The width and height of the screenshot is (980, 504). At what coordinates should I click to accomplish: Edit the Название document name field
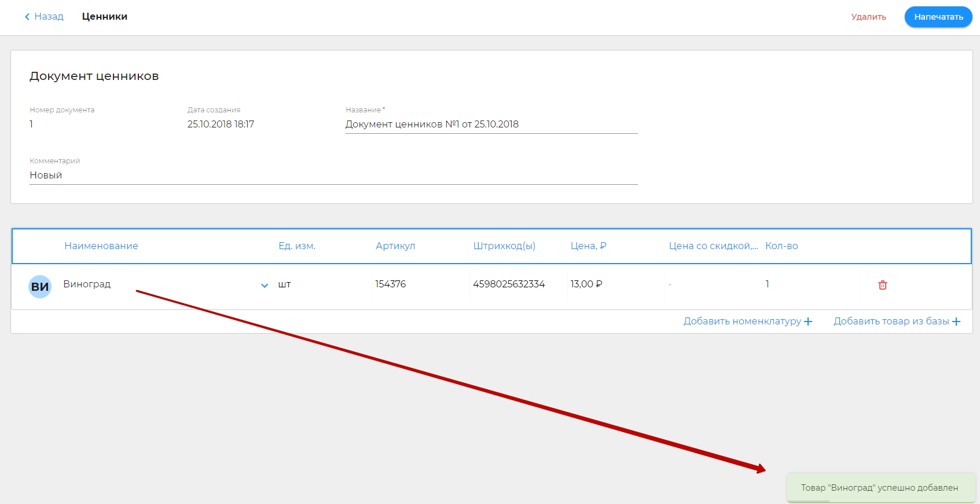click(491, 124)
